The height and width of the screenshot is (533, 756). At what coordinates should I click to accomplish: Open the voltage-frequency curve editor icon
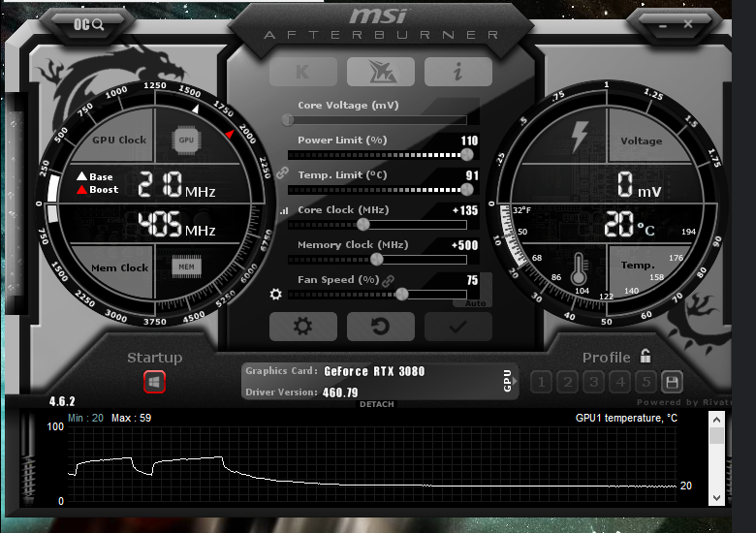click(x=284, y=210)
